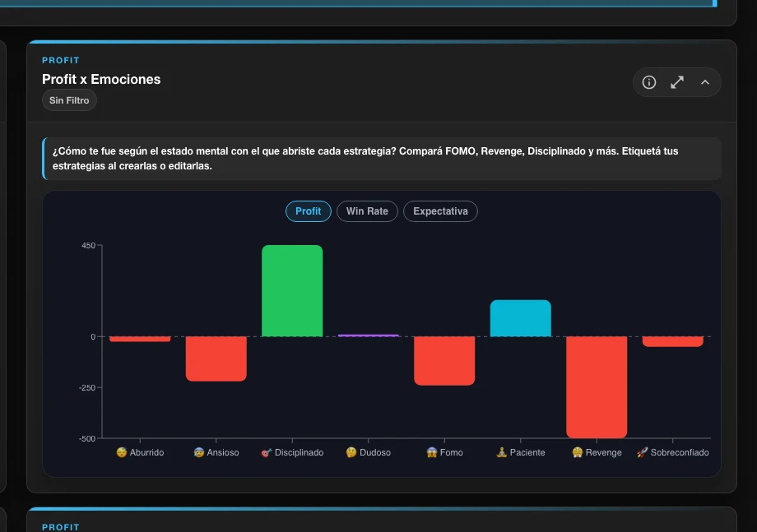
Task: Open the info icon for Profit x Emociones
Action: tap(649, 82)
